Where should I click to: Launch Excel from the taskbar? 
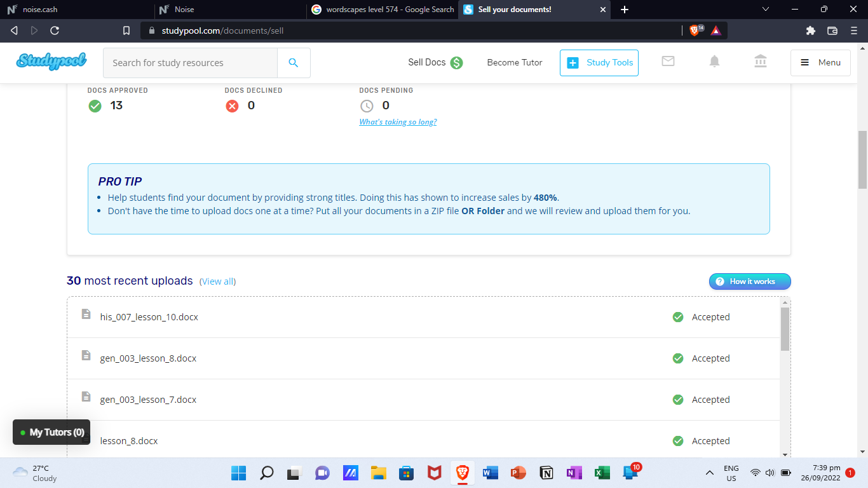click(x=602, y=473)
